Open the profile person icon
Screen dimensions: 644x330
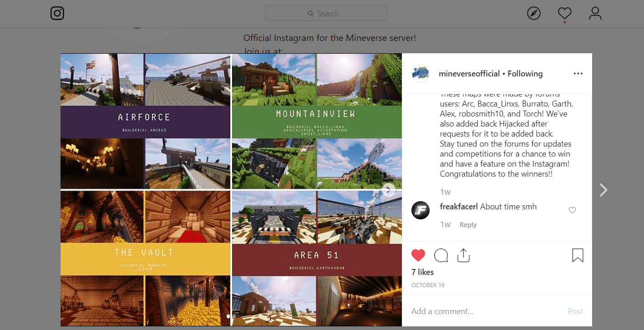point(595,13)
